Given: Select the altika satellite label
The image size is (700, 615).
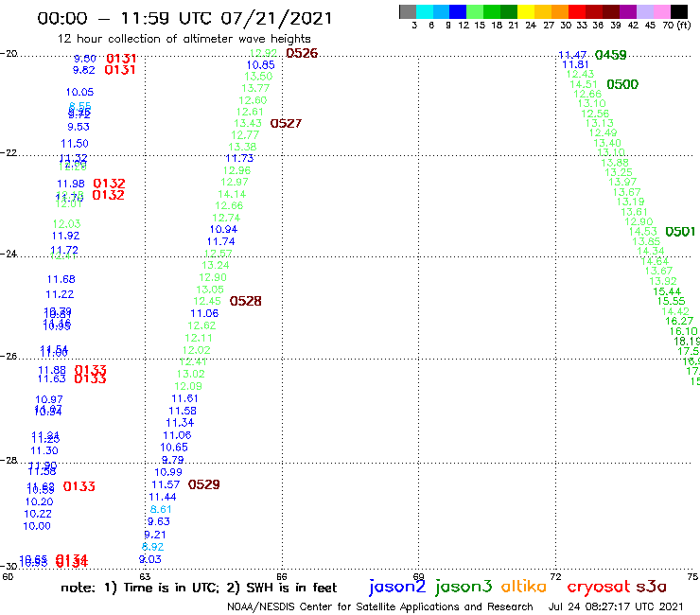Looking at the screenshot, I should tap(523, 587).
